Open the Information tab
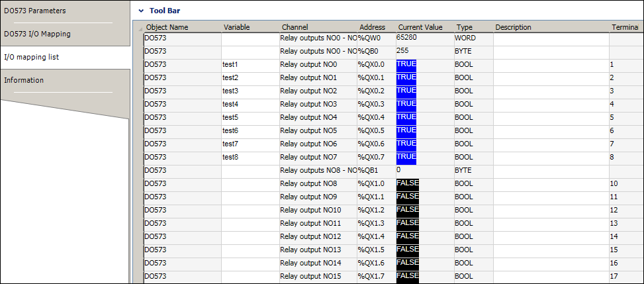The image size is (644, 284). (x=24, y=80)
